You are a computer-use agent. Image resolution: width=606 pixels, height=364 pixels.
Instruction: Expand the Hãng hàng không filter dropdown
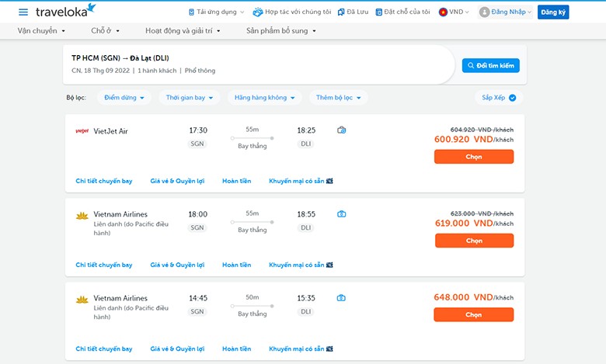pos(265,98)
